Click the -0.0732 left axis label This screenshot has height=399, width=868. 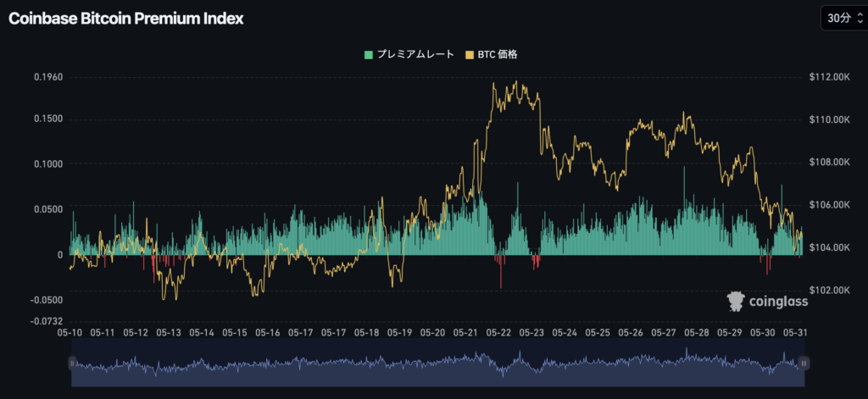click(x=48, y=321)
